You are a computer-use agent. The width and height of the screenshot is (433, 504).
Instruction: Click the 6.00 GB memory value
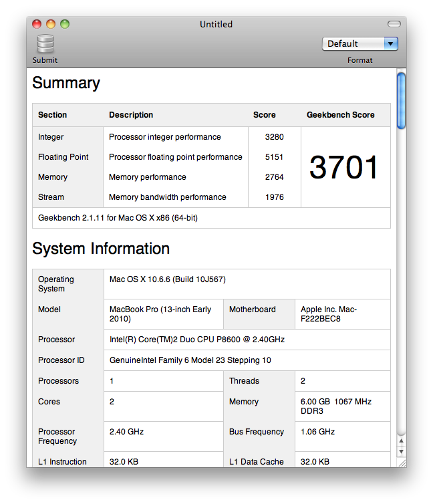336,406
